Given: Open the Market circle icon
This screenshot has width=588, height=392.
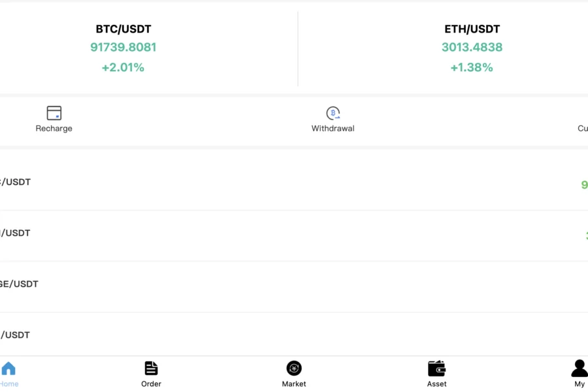Looking at the screenshot, I should tap(294, 368).
